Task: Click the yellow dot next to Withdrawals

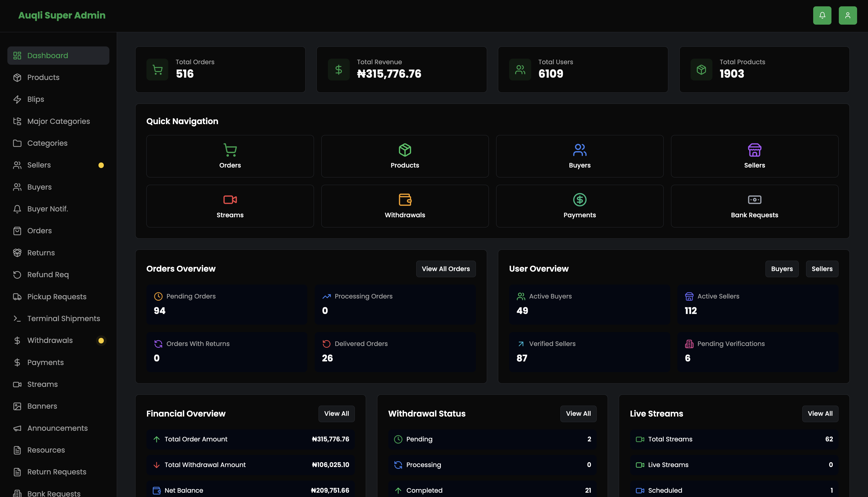Action: click(101, 340)
